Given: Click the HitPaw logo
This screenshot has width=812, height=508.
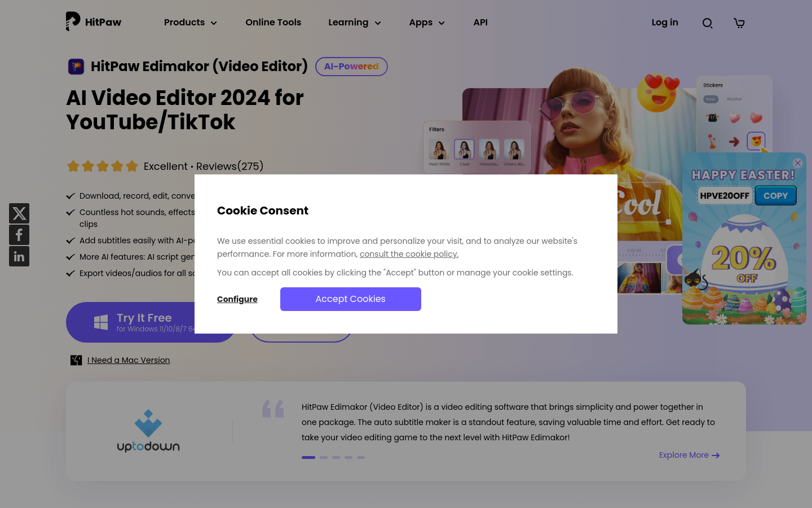Looking at the screenshot, I should point(94,21).
